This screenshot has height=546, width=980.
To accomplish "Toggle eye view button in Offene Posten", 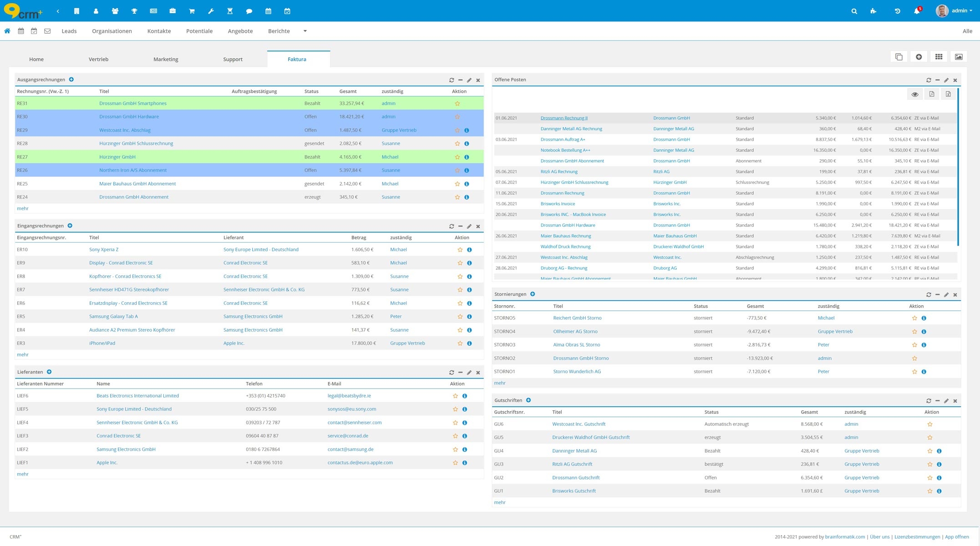I will (915, 94).
